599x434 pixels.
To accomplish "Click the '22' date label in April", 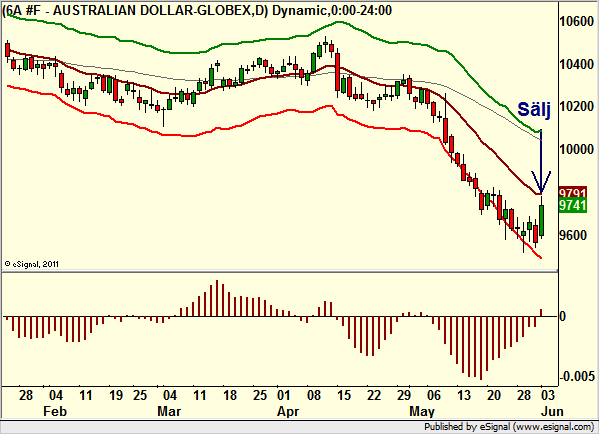I will point(374,395).
